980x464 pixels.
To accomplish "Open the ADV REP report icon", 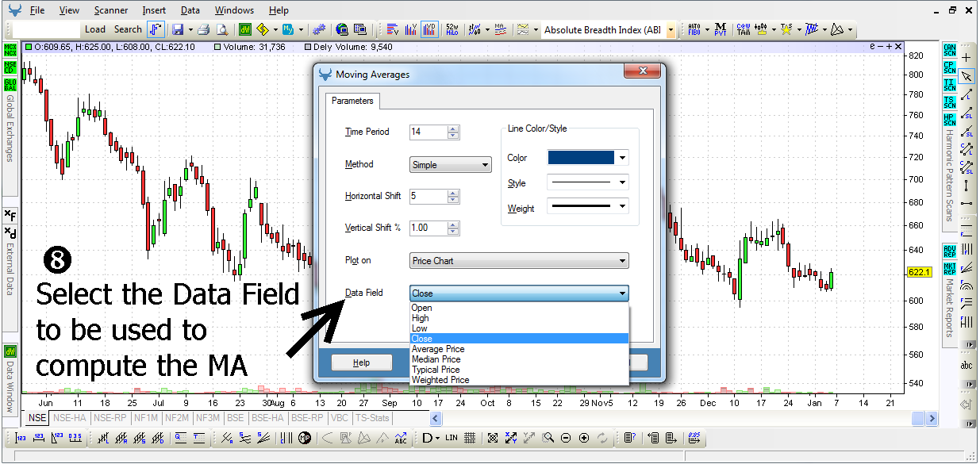I will point(950,251).
